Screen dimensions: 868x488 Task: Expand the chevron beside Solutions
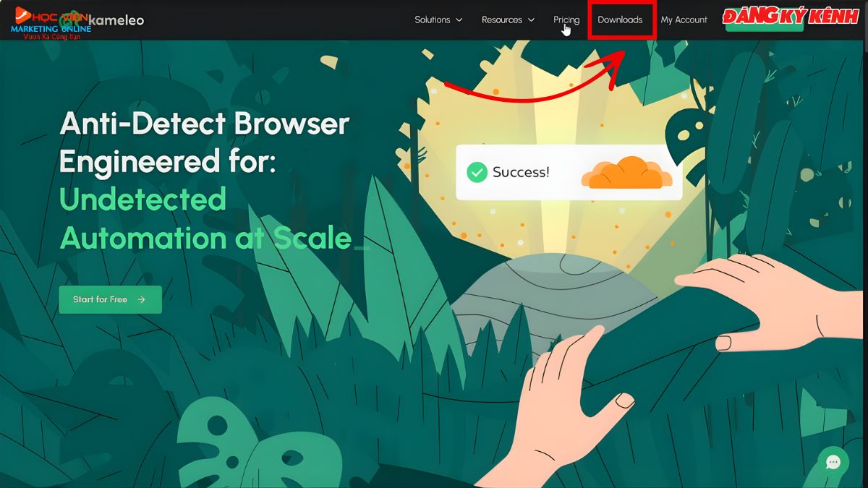[459, 20]
